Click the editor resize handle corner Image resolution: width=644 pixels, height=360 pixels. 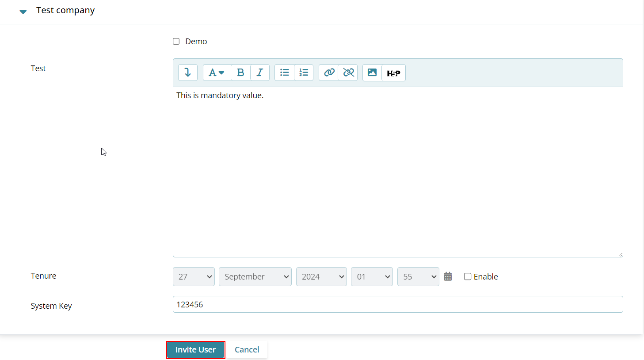point(620,254)
